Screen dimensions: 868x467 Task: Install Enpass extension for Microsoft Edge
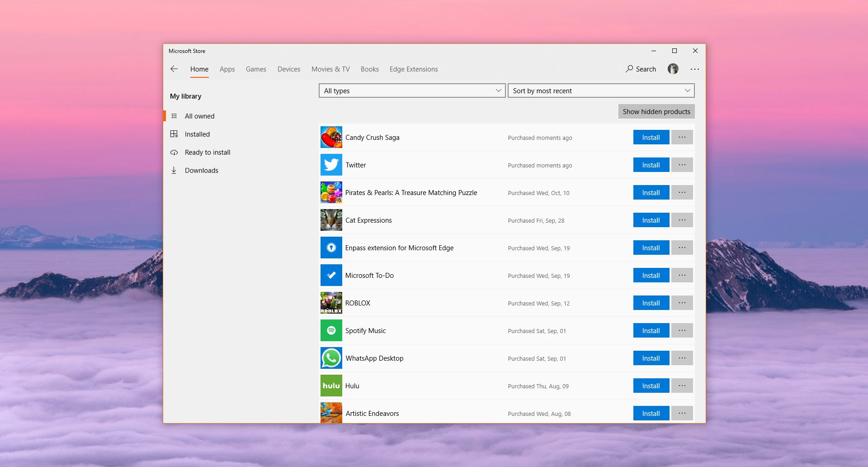(x=651, y=248)
